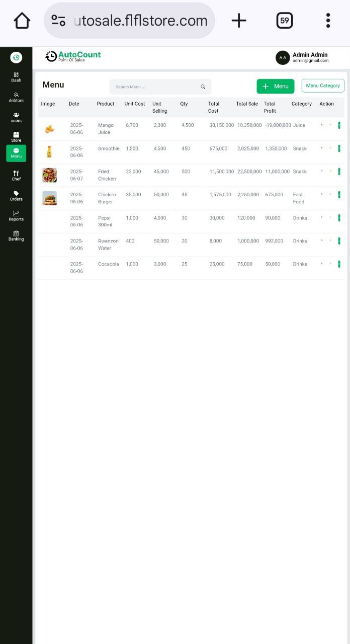Open Menu Category button
Viewport: 350px width, 644px height.
[323, 86]
